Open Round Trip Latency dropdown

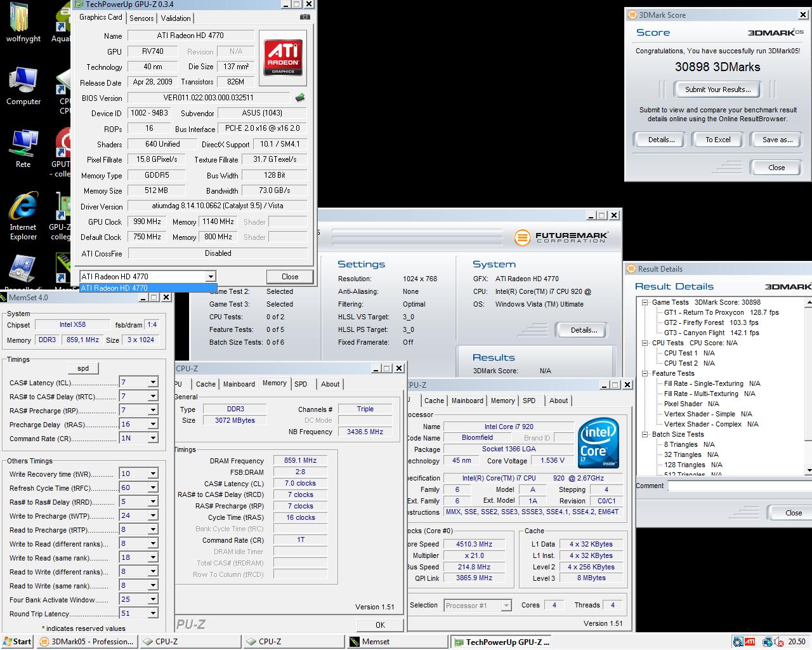[x=153, y=613]
